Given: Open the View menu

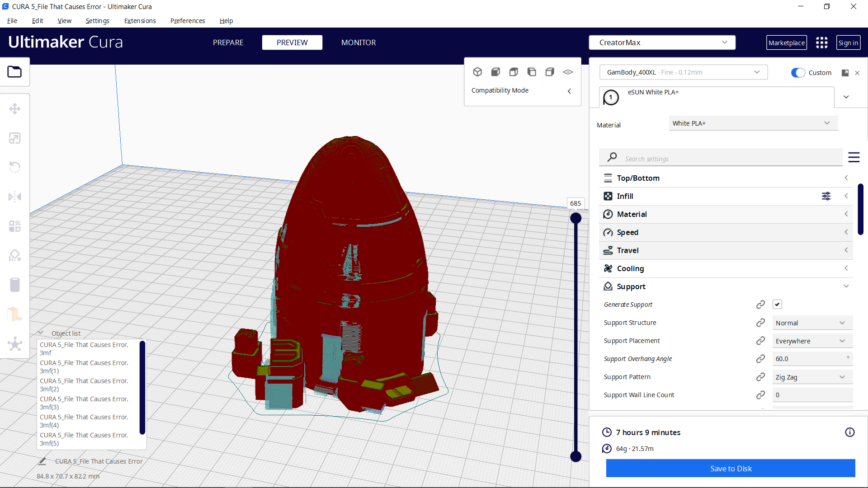Looking at the screenshot, I should (64, 21).
